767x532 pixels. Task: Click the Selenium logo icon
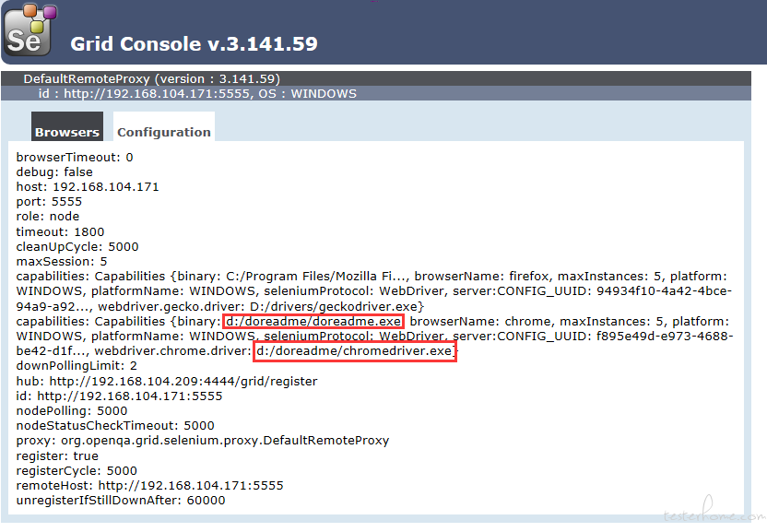tap(30, 30)
